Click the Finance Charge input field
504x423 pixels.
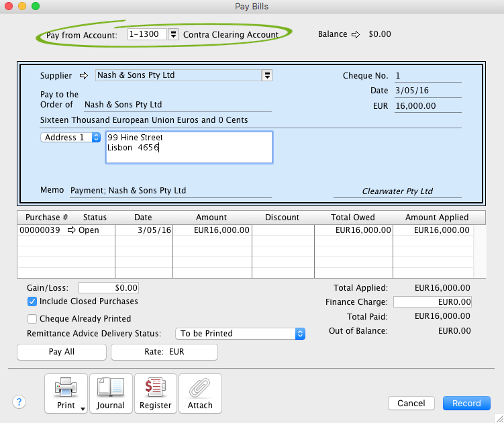[432, 302]
